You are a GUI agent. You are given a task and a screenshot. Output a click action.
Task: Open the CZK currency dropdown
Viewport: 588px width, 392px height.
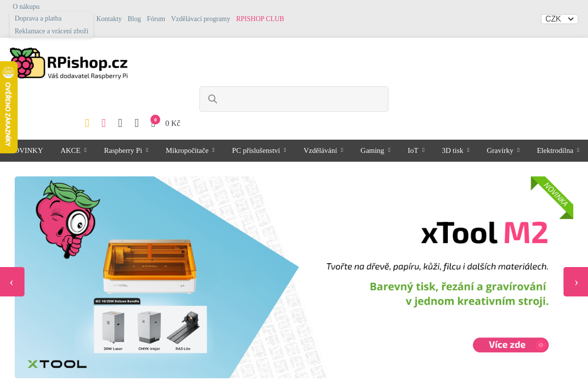[x=560, y=19]
